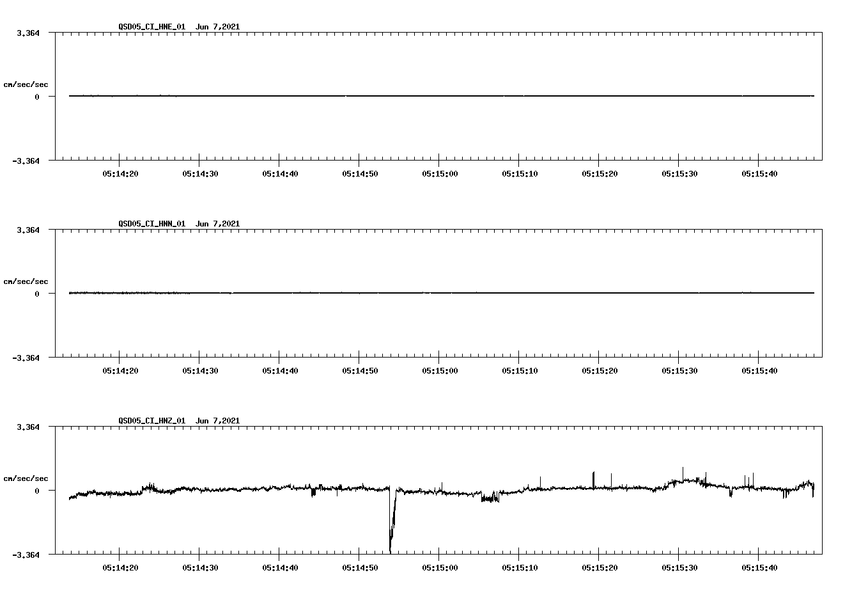868x591 pixels.
Task: Click the 05:14:50 time label under the HNN plot
Action: coord(360,371)
